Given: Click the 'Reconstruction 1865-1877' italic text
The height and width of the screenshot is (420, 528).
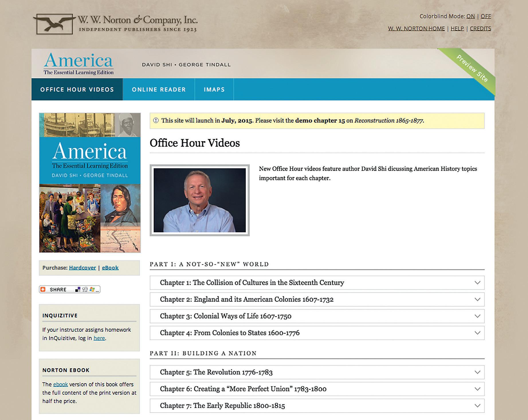Looking at the screenshot, I should click(389, 121).
